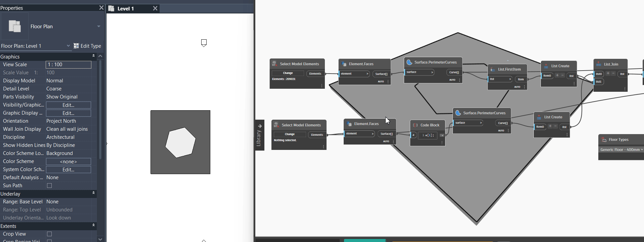Open lacing chevron on upper Element.Faces element port
Viewport: 644px width, 242px height.
[367, 74]
